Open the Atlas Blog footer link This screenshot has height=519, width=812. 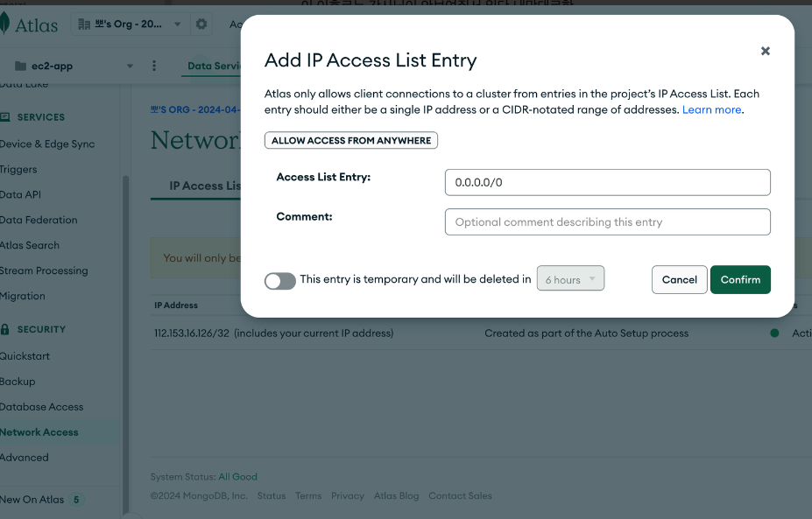396,495
